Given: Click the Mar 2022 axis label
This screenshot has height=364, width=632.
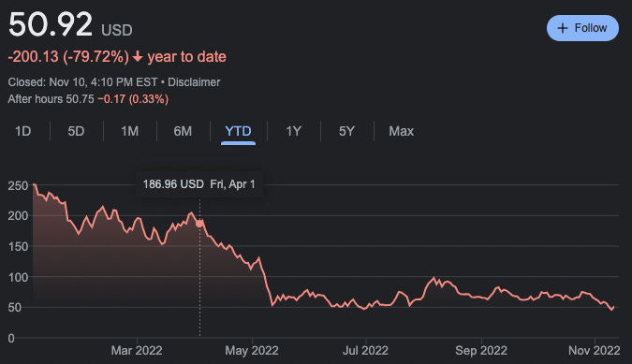Looking at the screenshot, I should pos(137,350).
